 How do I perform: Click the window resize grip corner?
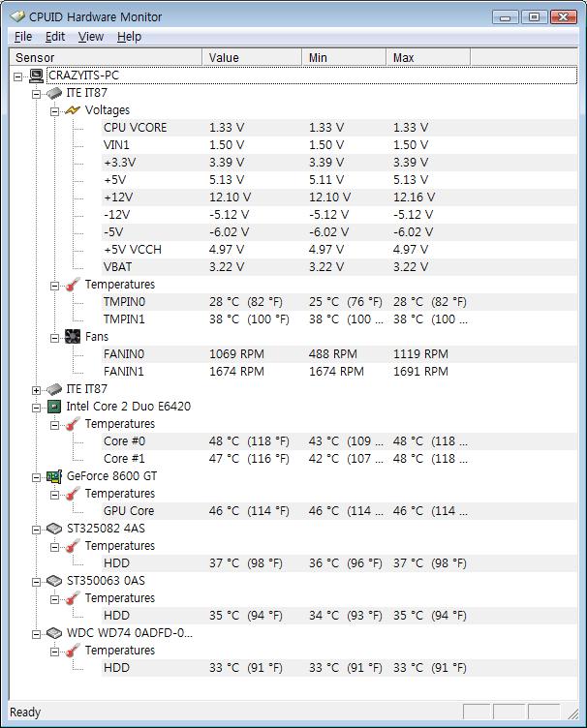pos(573,713)
